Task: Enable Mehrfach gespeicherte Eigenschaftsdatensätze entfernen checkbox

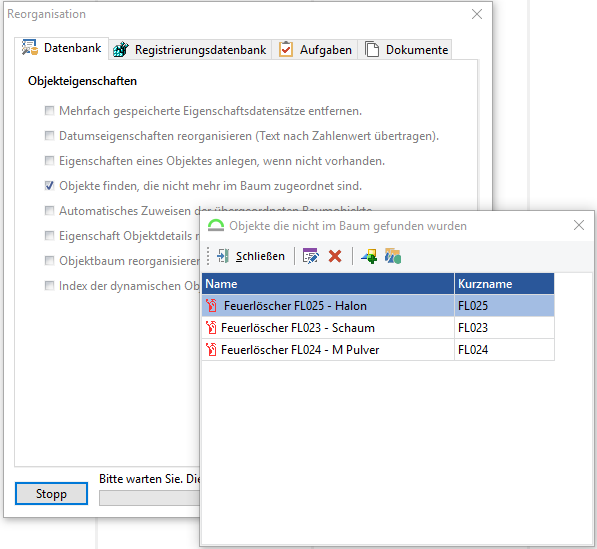Action: (x=49, y=111)
